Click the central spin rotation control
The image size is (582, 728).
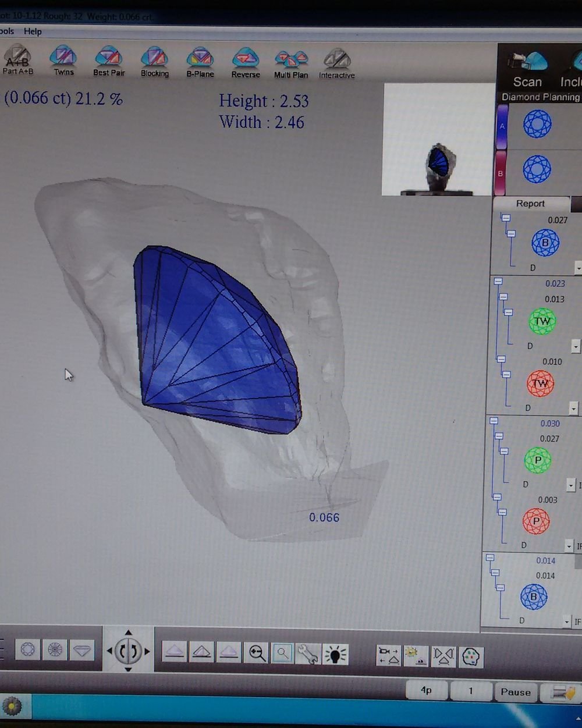click(x=128, y=651)
